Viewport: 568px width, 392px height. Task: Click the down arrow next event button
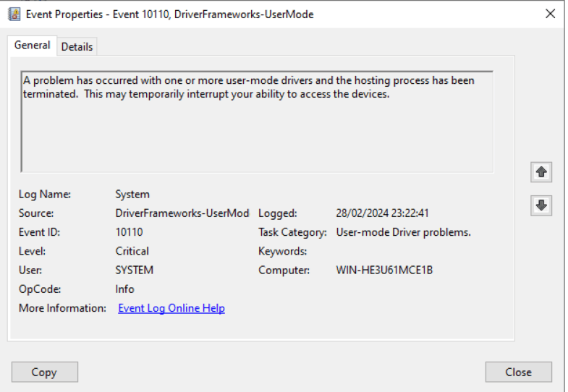click(541, 205)
